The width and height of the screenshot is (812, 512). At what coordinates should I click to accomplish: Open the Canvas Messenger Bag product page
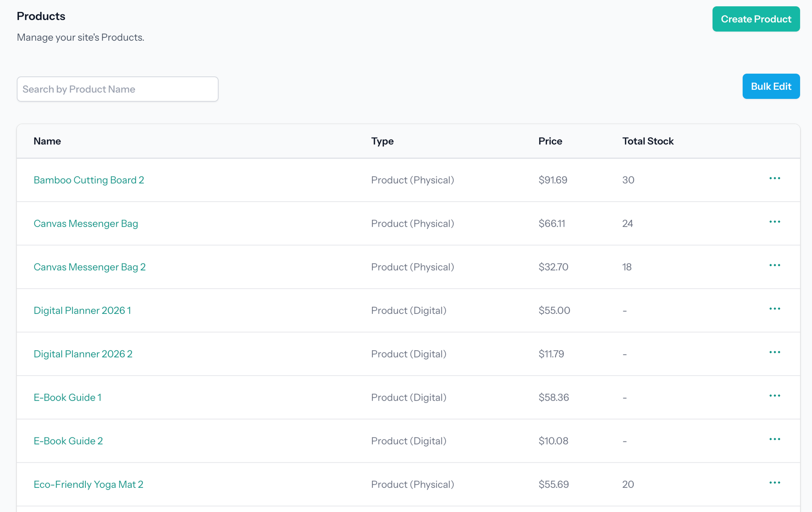[x=86, y=224]
